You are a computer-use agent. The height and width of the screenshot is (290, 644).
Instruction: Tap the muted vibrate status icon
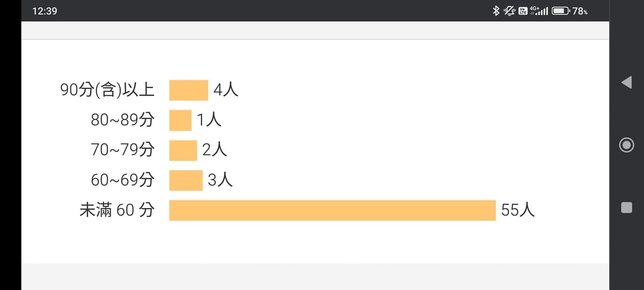510,11
